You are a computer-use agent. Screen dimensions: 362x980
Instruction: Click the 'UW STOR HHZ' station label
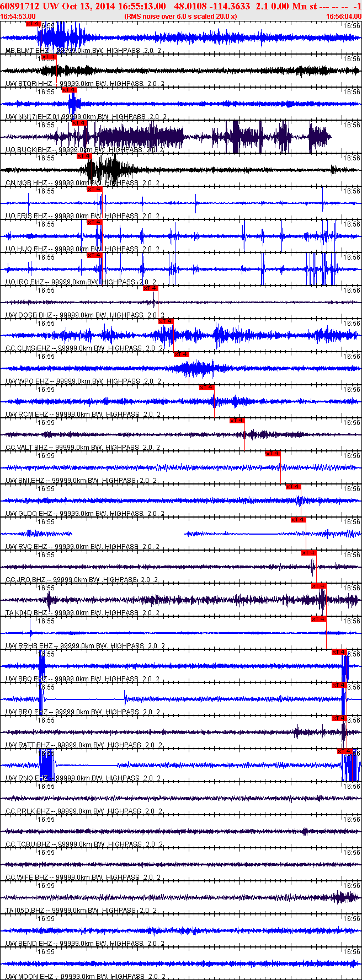(x=28, y=84)
